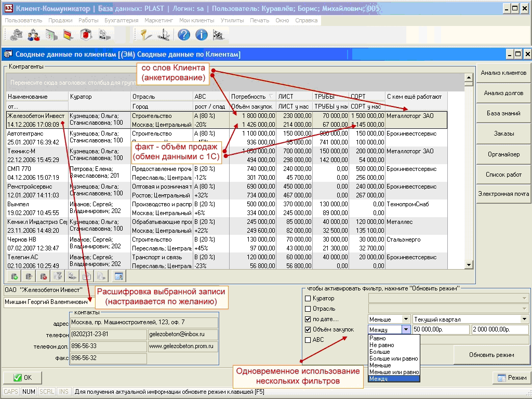Image resolution: width=532 pixels, height=399 pixels.
Task: Open the Текущий квартал period dropdown
Action: (x=524, y=319)
